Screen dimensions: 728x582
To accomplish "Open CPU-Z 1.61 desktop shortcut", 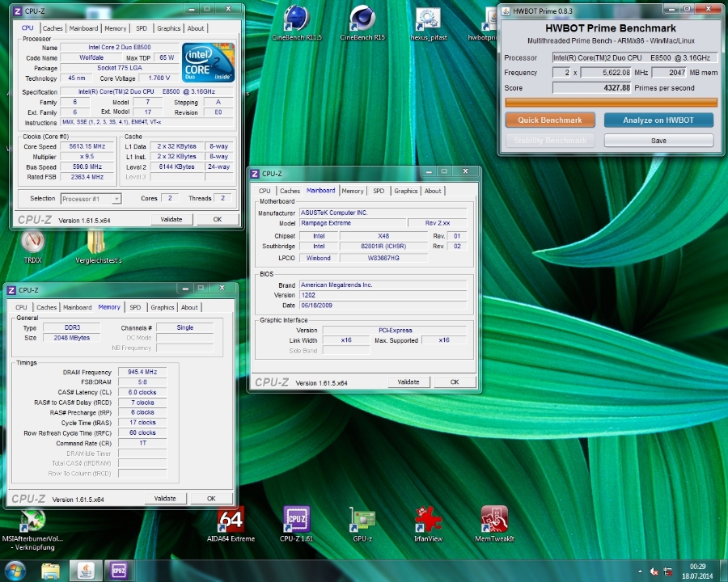I will point(296,524).
